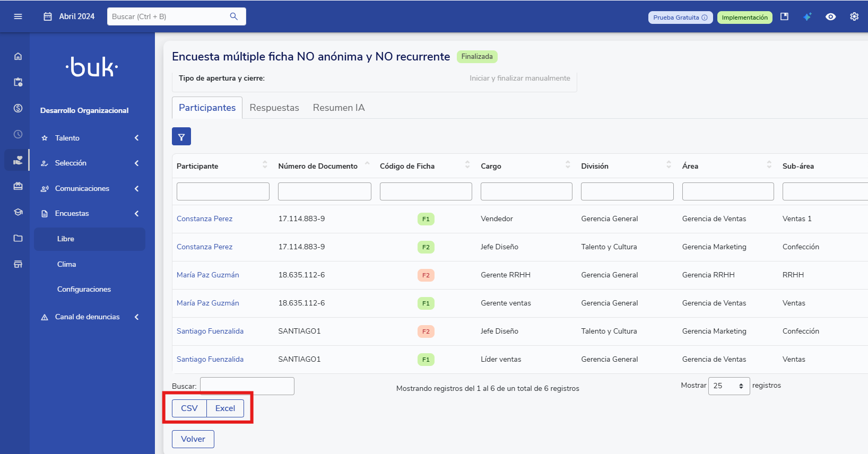Expand the Talento menu section
Image resolution: width=868 pixels, height=454 pixels.
point(89,138)
